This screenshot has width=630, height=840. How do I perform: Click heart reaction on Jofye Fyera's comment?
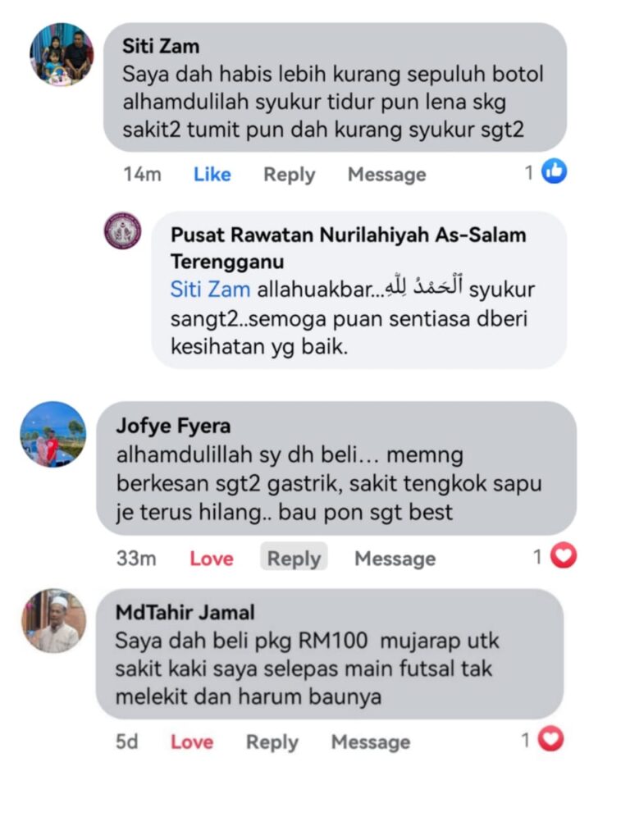tap(564, 555)
